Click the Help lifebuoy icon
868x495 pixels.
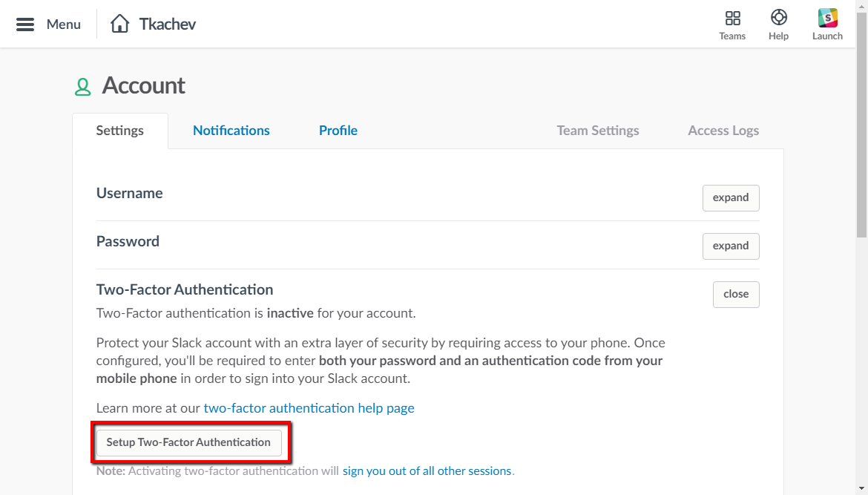tap(778, 19)
